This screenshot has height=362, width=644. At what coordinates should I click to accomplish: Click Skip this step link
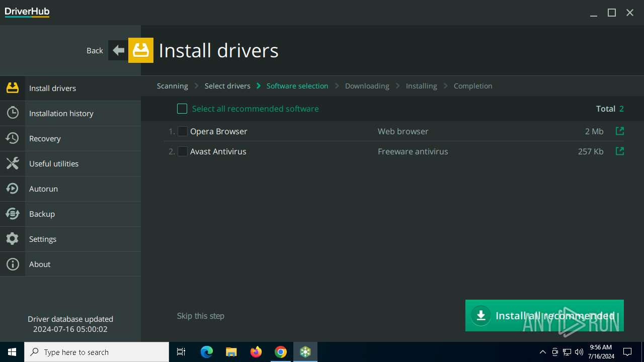[x=201, y=316]
